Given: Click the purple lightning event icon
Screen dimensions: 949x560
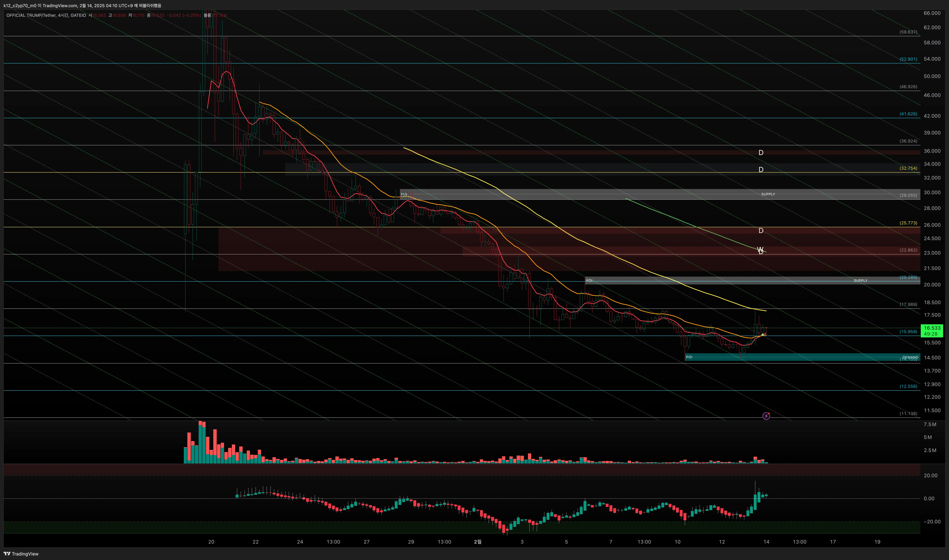Looking at the screenshot, I should point(766,416).
